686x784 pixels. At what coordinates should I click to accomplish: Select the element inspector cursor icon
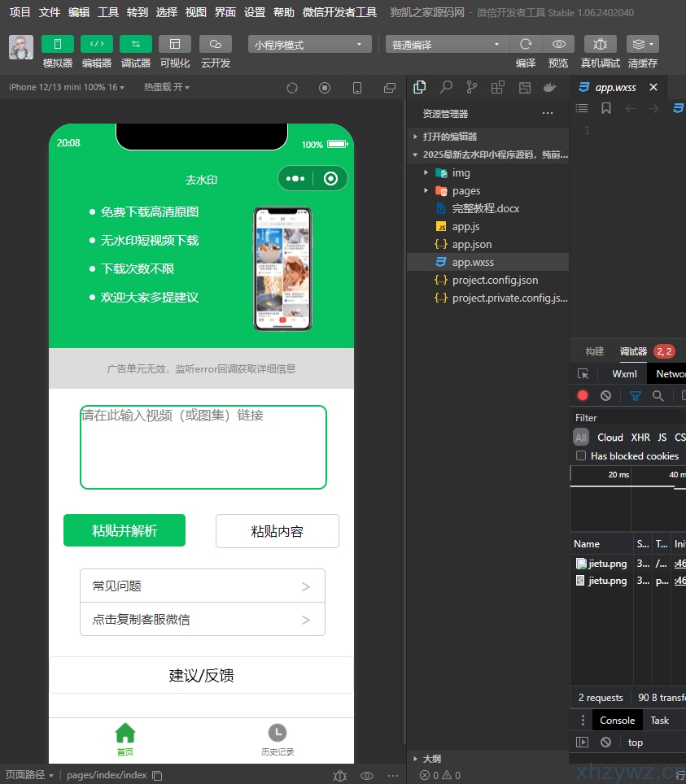coord(582,373)
